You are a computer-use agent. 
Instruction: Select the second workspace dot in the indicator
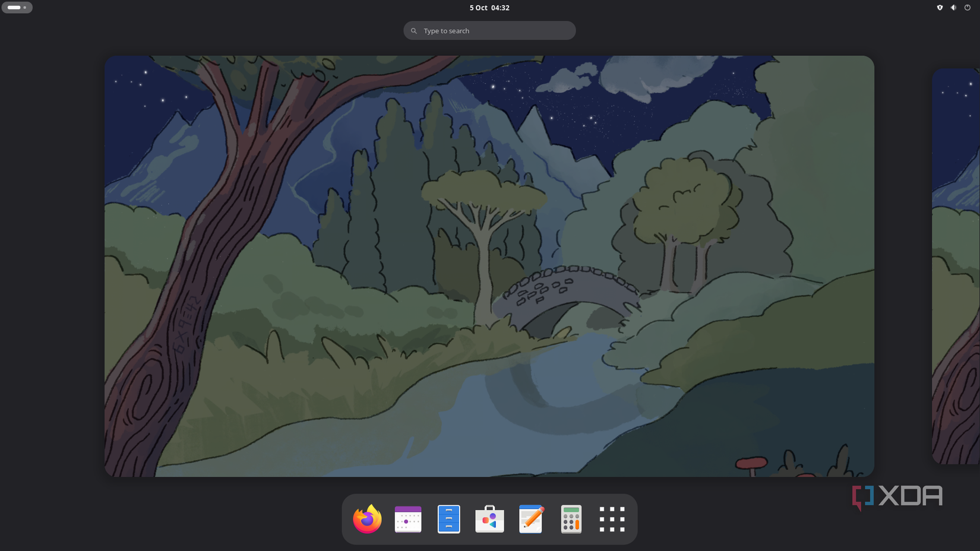tap(24, 7)
